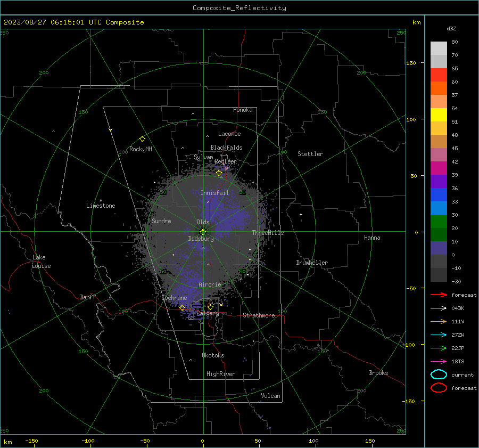This screenshot has width=479, height=448.
Task: Click the Sylvan town label
Action: [x=203, y=157]
